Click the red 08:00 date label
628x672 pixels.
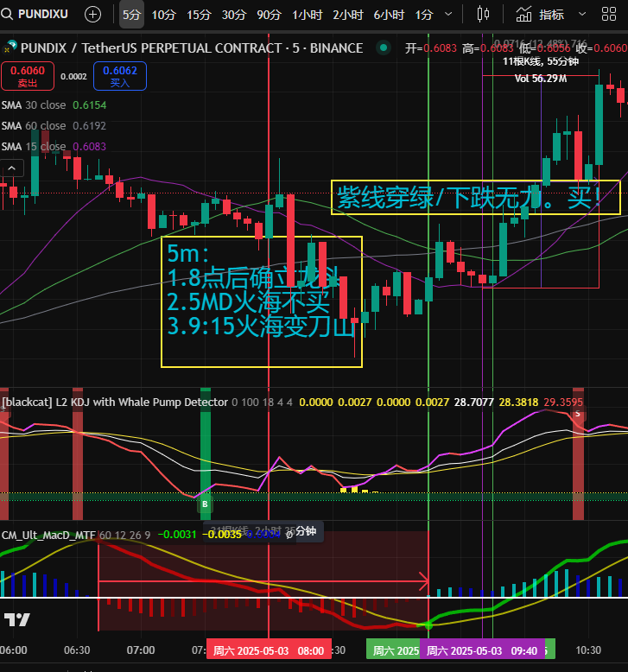269,650
